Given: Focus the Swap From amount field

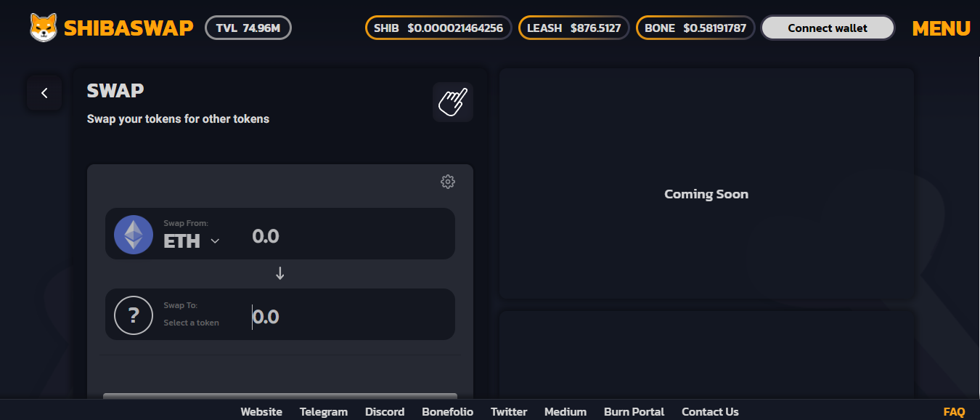Looking at the screenshot, I should pyautogui.click(x=348, y=236).
